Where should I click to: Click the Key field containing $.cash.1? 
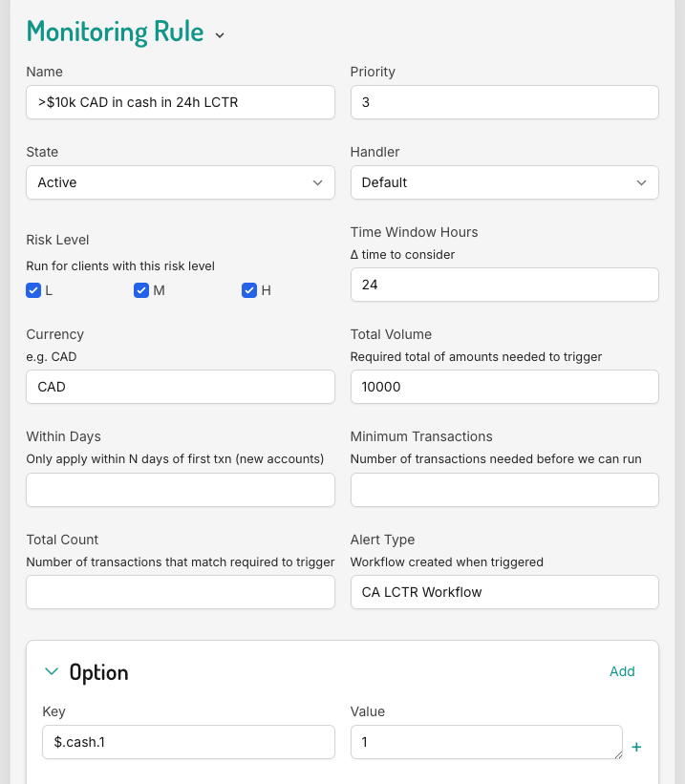[188, 742]
